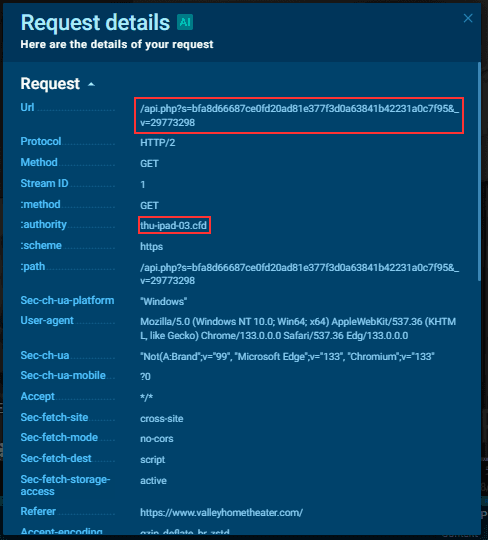Click the :scheme label
The image size is (488, 540).
41,245
